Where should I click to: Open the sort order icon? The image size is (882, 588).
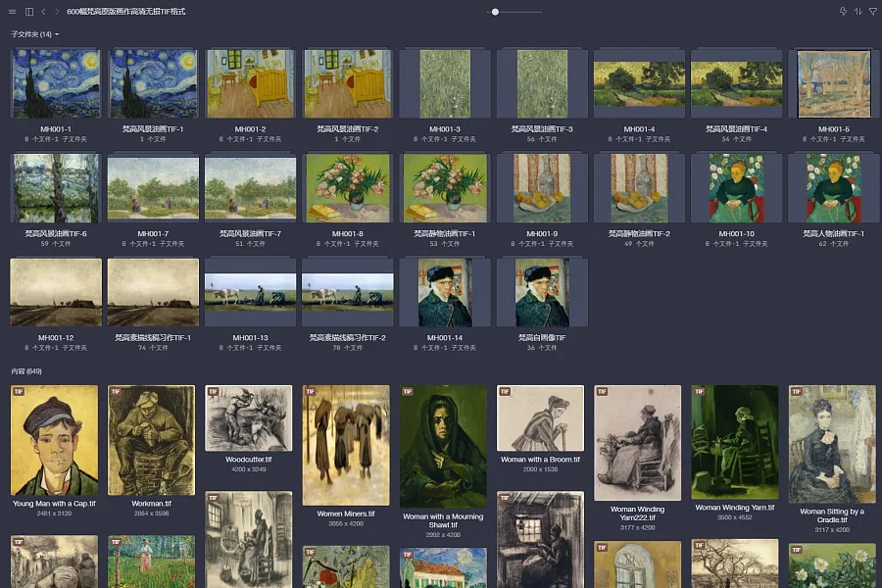pos(857,11)
